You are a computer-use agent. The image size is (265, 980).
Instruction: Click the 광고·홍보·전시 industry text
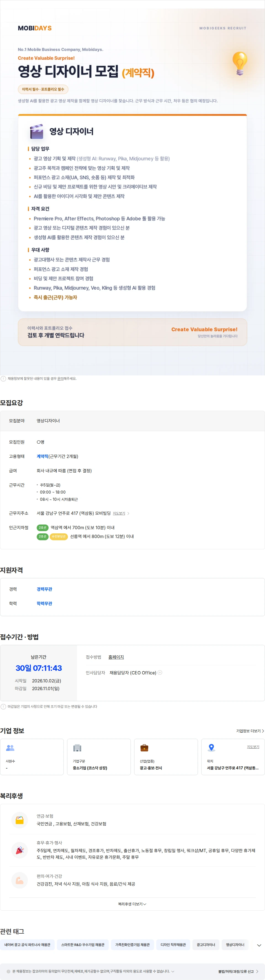(x=151, y=768)
